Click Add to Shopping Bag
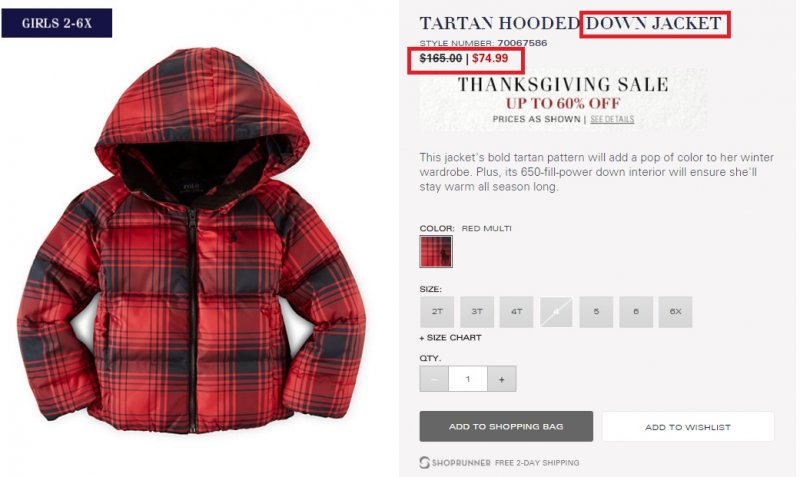 tap(506, 426)
